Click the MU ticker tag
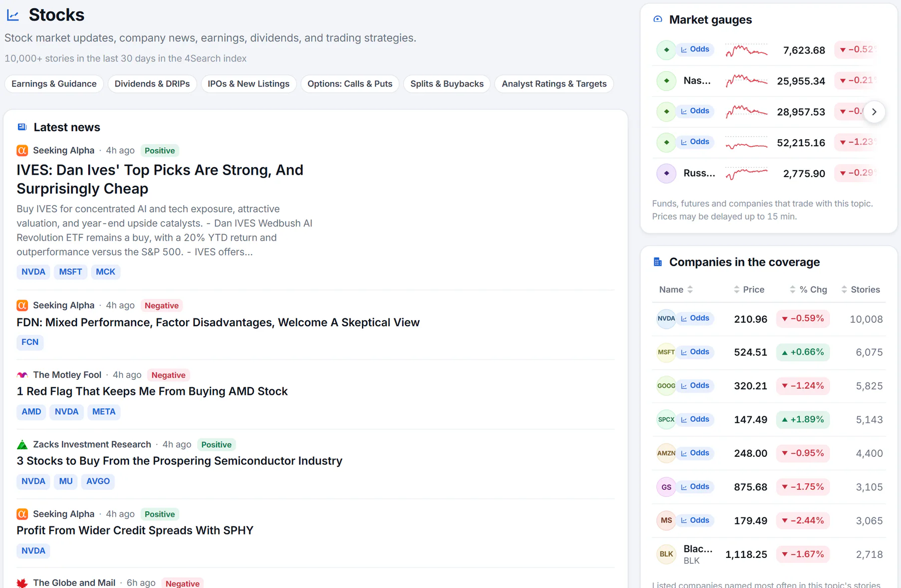 pos(66,481)
